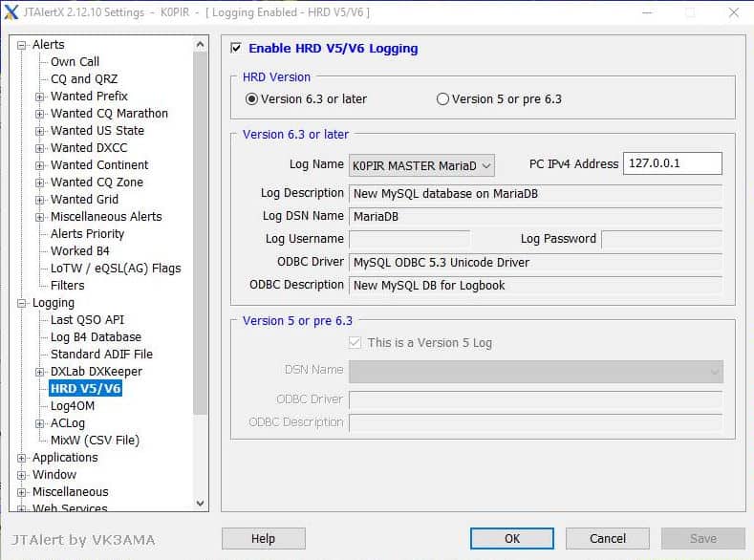This screenshot has width=754, height=560.
Task: Expand the Wanted DXCC node
Action: 40,148
